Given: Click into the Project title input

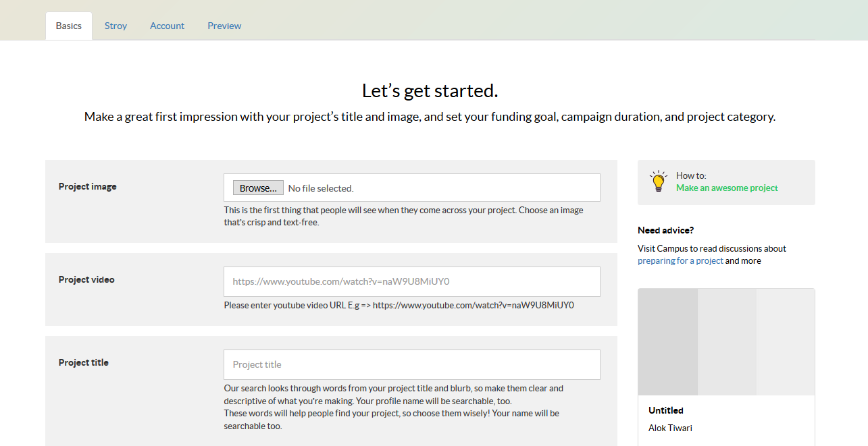Looking at the screenshot, I should 412,364.
